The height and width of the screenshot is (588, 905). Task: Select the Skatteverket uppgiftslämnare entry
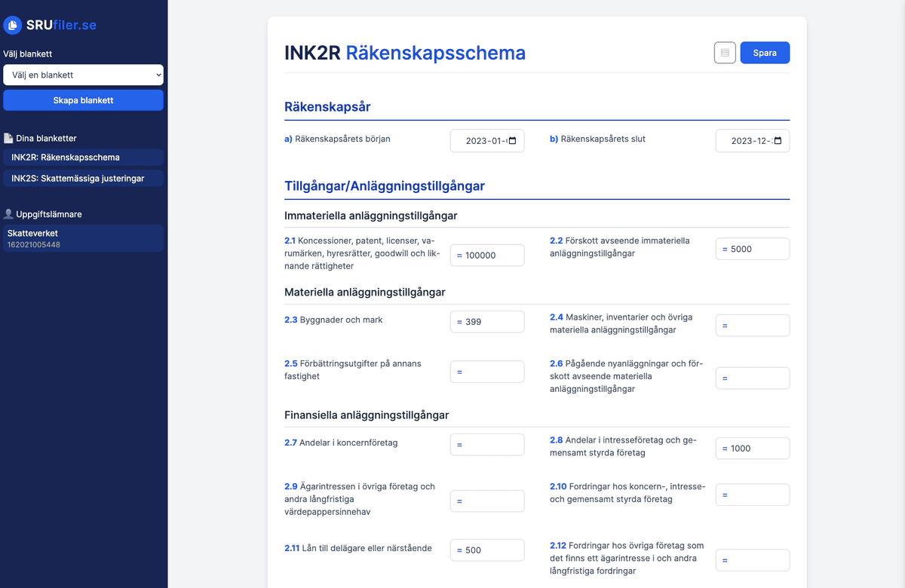coord(83,238)
